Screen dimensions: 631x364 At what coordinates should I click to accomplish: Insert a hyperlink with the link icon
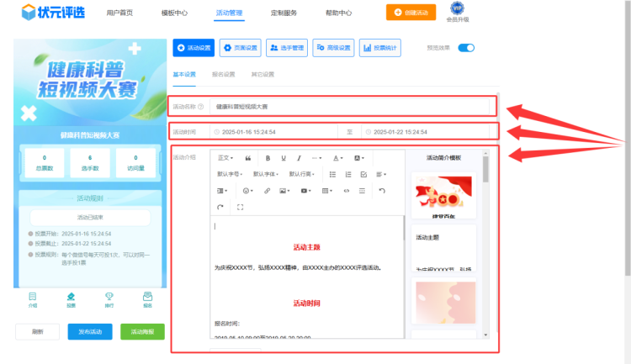[268, 191]
